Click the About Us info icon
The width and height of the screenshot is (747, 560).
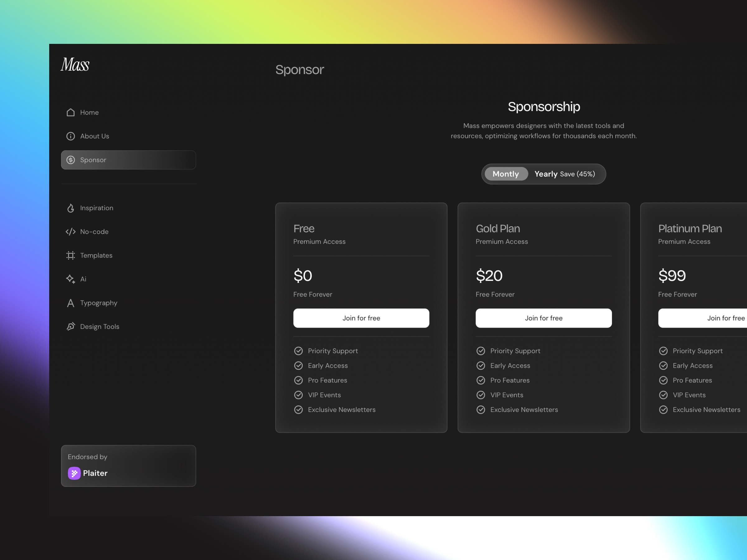tap(71, 136)
